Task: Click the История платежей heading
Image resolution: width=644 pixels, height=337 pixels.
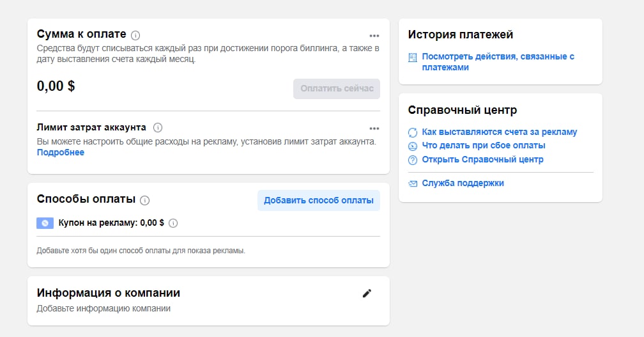Action: click(x=461, y=35)
